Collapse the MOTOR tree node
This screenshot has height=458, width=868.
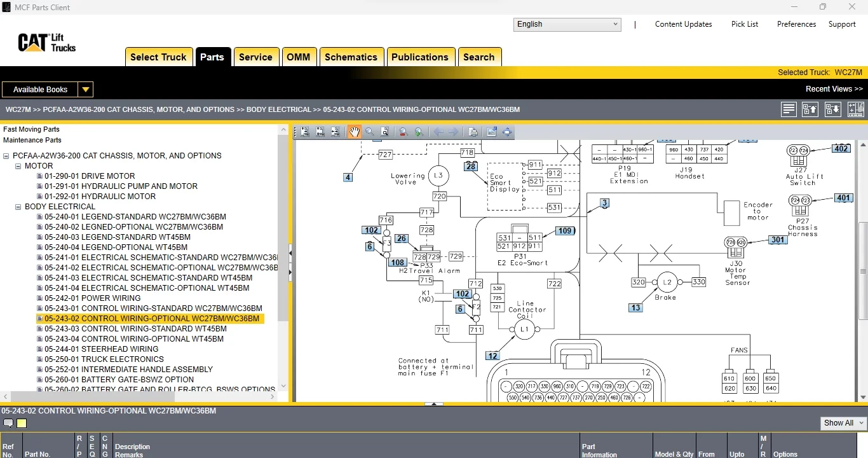[18, 166]
